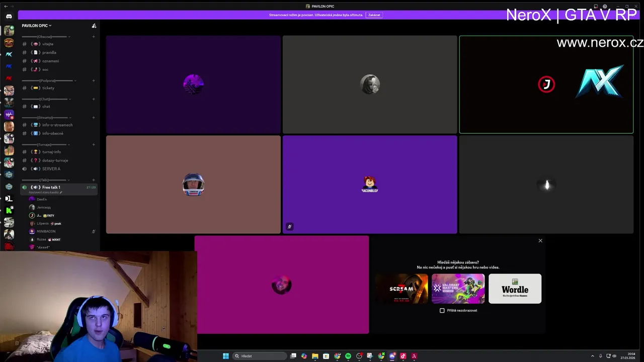644x362 pixels.
Task: Open the pravidla text channel
Action: click(x=58, y=52)
